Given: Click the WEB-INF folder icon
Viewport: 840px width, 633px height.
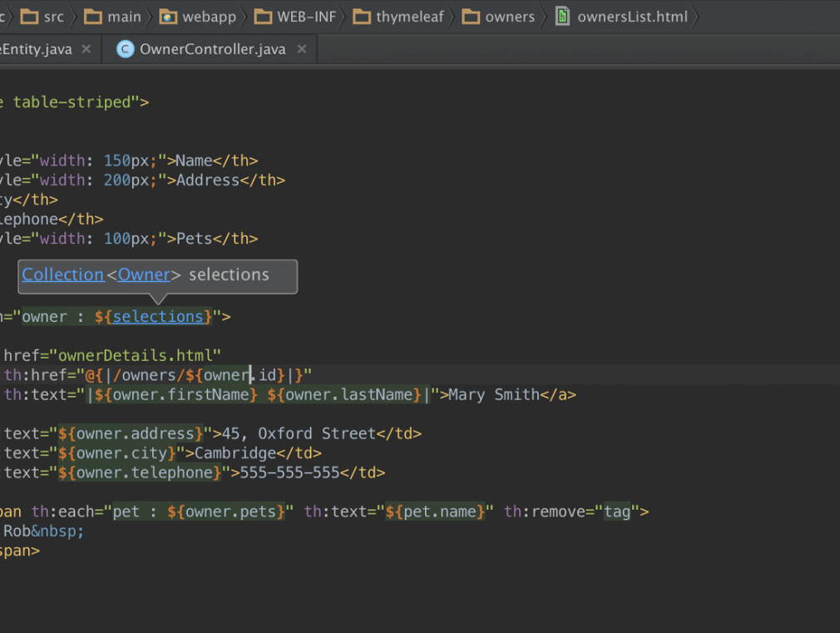Looking at the screenshot, I should click(263, 17).
